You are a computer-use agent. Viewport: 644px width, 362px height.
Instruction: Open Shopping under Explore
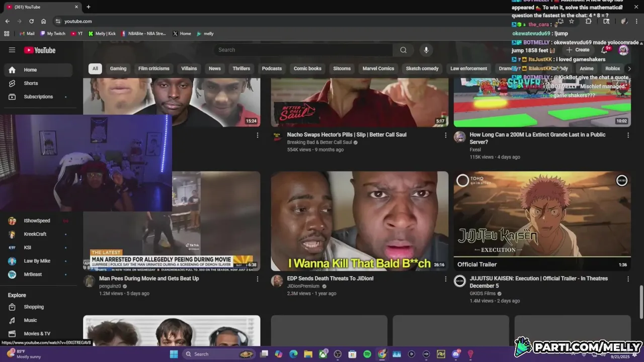(38, 307)
